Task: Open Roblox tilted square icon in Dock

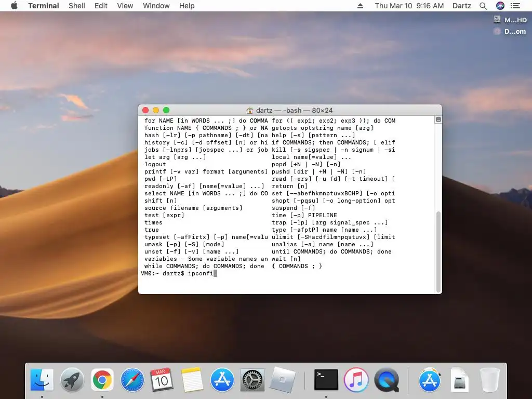Action: [x=282, y=380]
